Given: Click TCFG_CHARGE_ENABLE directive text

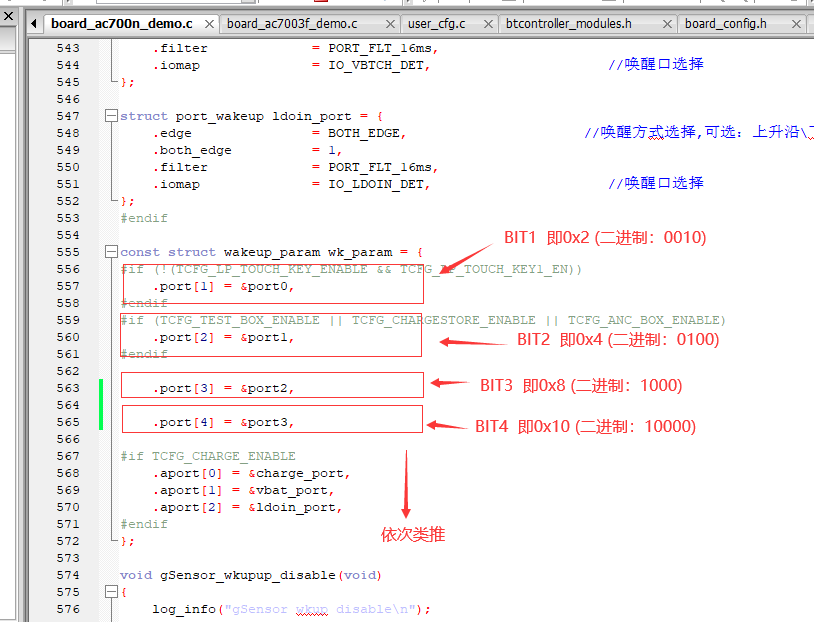Looking at the screenshot, I should click(223, 456).
